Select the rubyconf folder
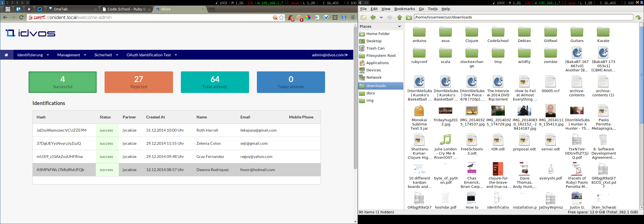Screen dimensions: 644x224 click(419, 56)
